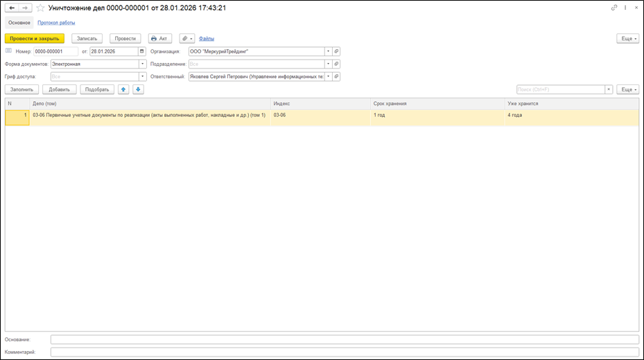
Task: Clear the search field with X button
Action: [x=609, y=89]
